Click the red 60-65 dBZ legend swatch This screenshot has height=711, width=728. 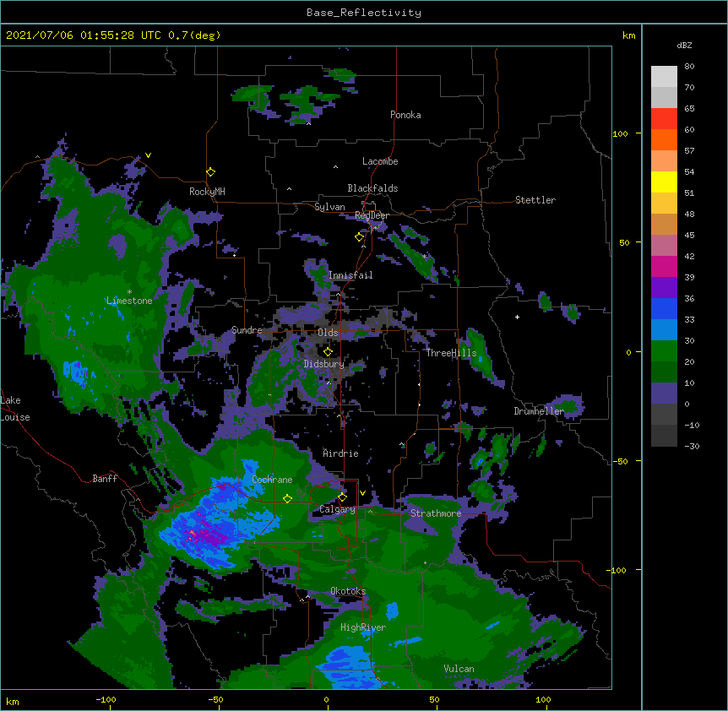coord(664,119)
